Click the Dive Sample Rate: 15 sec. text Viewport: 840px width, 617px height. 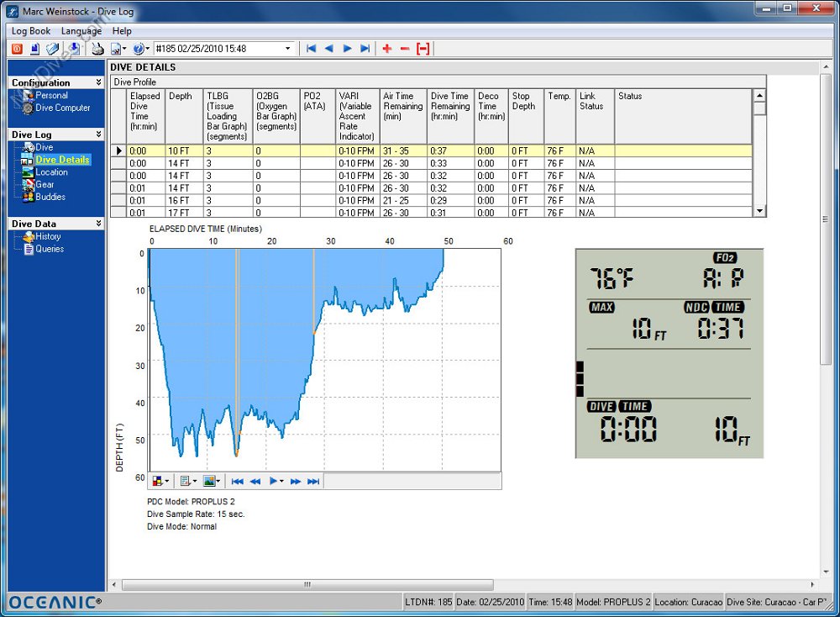[x=196, y=514]
